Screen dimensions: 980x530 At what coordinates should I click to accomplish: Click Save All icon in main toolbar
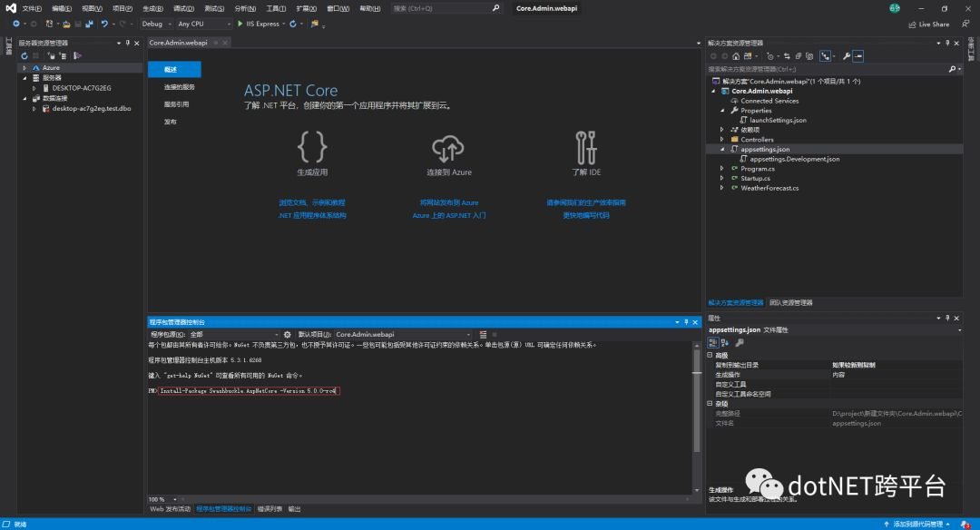point(89,24)
